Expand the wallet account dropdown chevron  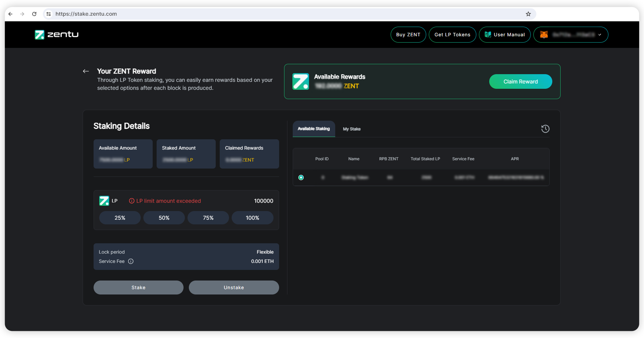(x=600, y=35)
